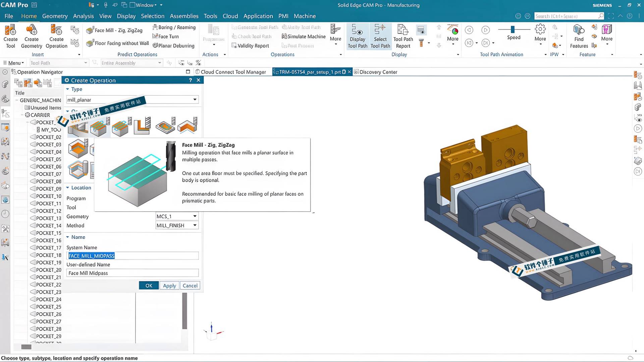This screenshot has height=362, width=644.
Task: Open the Validity Report
Action: [x=250, y=46]
